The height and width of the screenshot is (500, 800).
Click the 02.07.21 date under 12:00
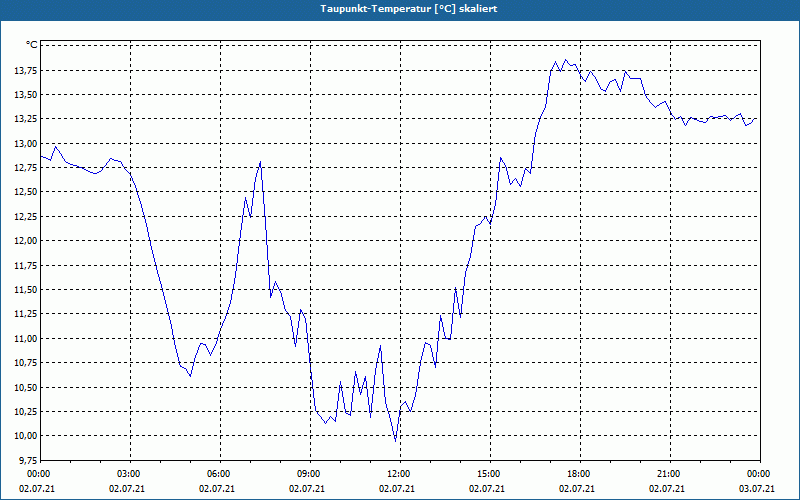[x=396, y=489]
